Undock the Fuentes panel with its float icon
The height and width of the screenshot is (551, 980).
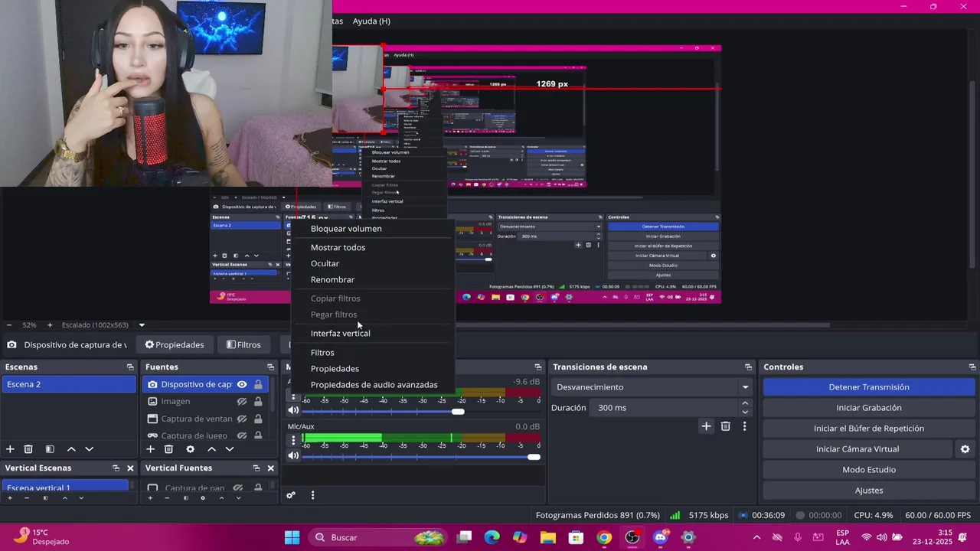pos(270,367)
